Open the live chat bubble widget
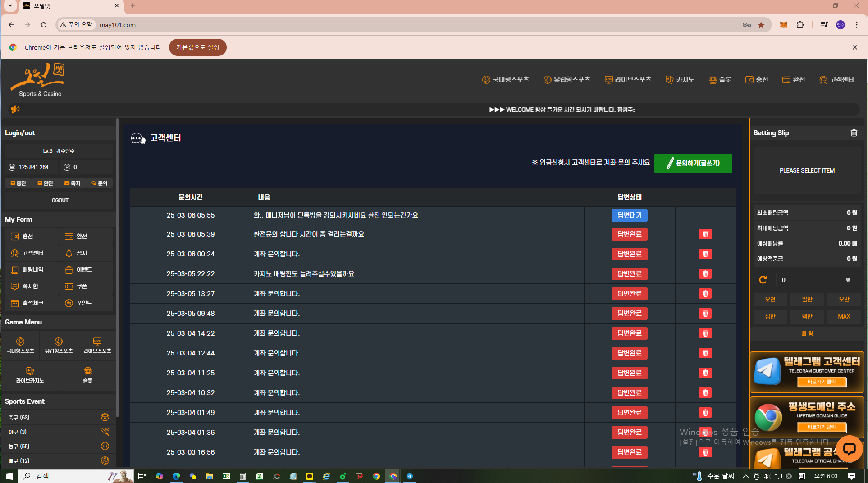This screenshot has height=483, width=868. 849,448
